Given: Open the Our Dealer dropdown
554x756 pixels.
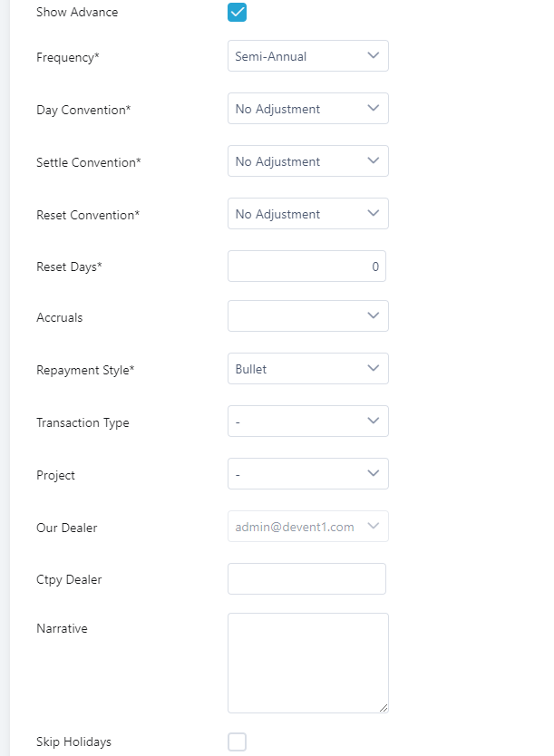Looking at the screenshot, I should pos(307,527).
